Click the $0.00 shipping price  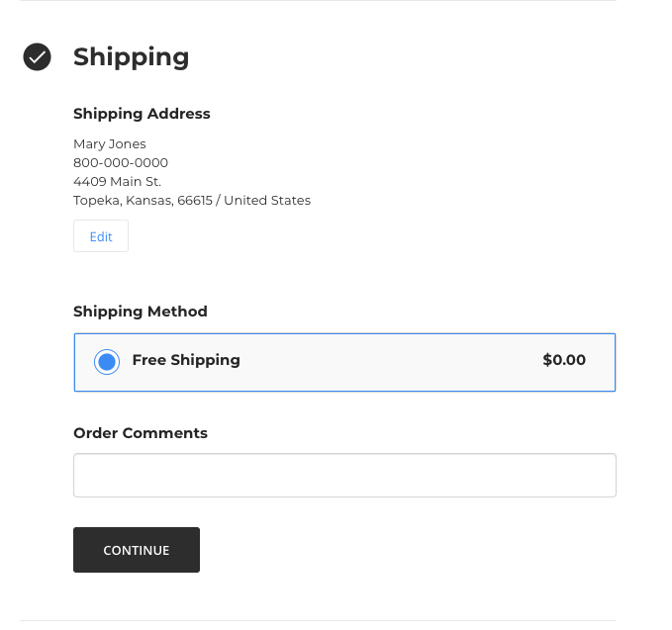[564, 360]
